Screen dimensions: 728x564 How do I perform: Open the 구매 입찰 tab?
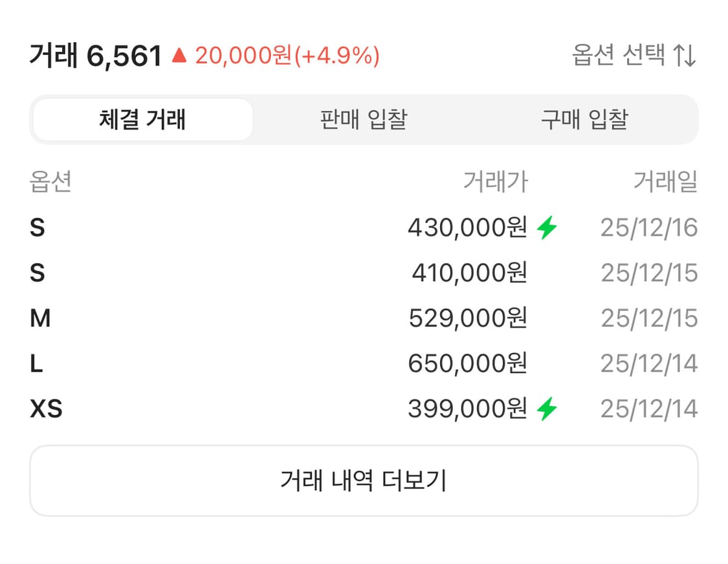(582, 119)
